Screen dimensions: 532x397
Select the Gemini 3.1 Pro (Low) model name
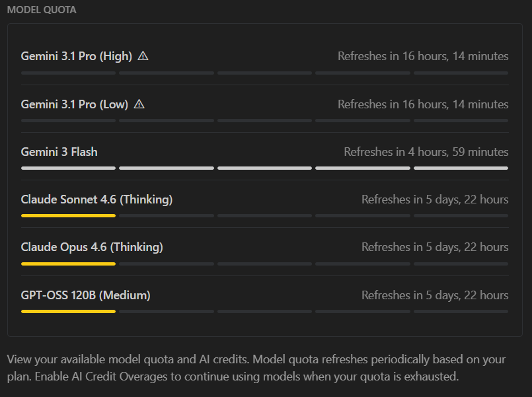pos(74,104)
